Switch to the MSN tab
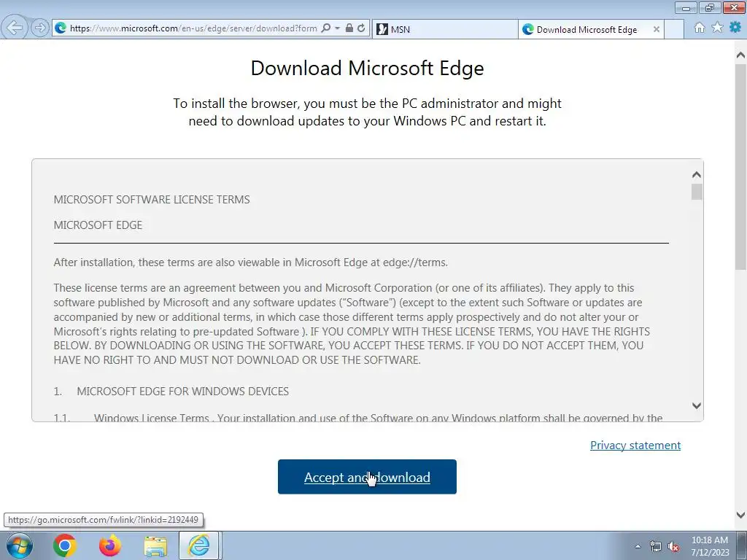Viewport: 747px width, 560px height. point(445,29)
